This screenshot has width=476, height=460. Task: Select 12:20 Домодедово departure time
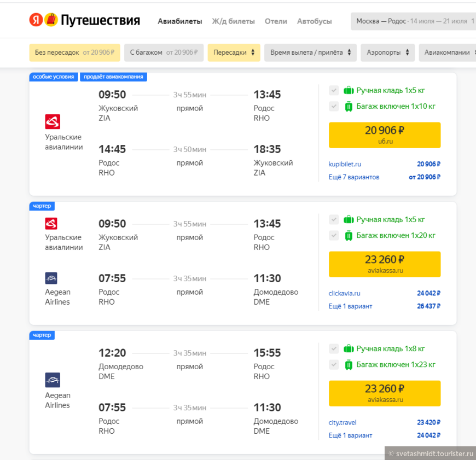(112, 353)
